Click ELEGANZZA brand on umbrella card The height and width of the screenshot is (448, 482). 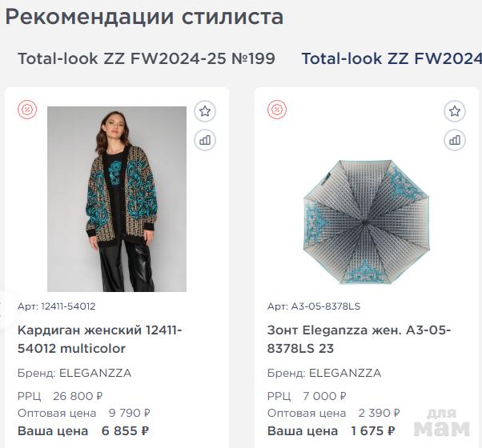[x=345, y=373]
